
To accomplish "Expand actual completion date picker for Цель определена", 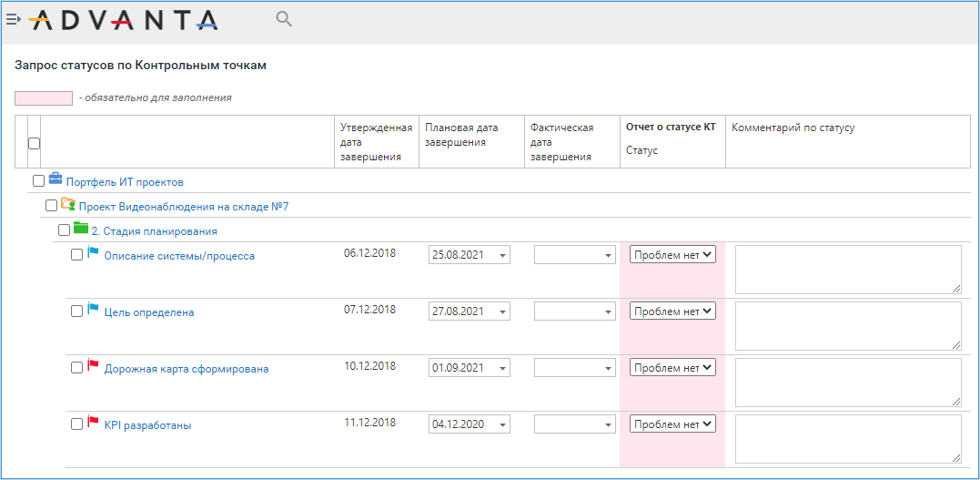I will [575, 311].
